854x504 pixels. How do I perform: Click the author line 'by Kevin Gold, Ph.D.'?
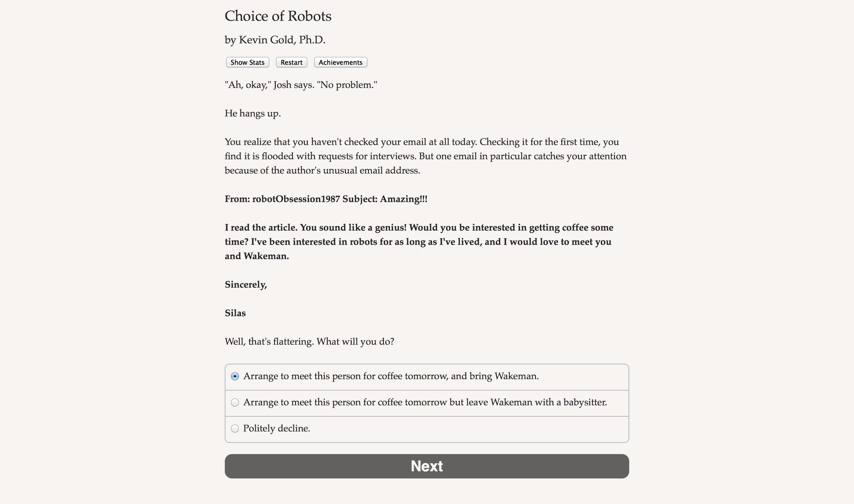click(275, 40)
